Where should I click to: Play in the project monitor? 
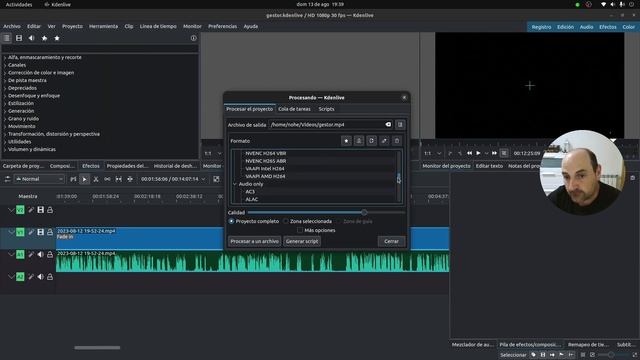pos(478,153)
